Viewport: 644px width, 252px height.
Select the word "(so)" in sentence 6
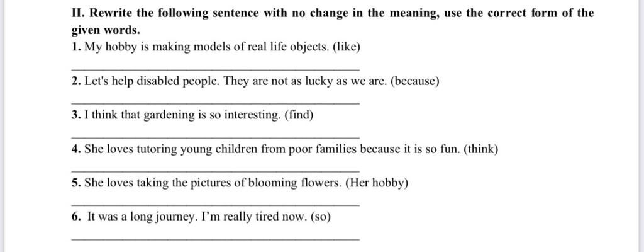point(320,216)
